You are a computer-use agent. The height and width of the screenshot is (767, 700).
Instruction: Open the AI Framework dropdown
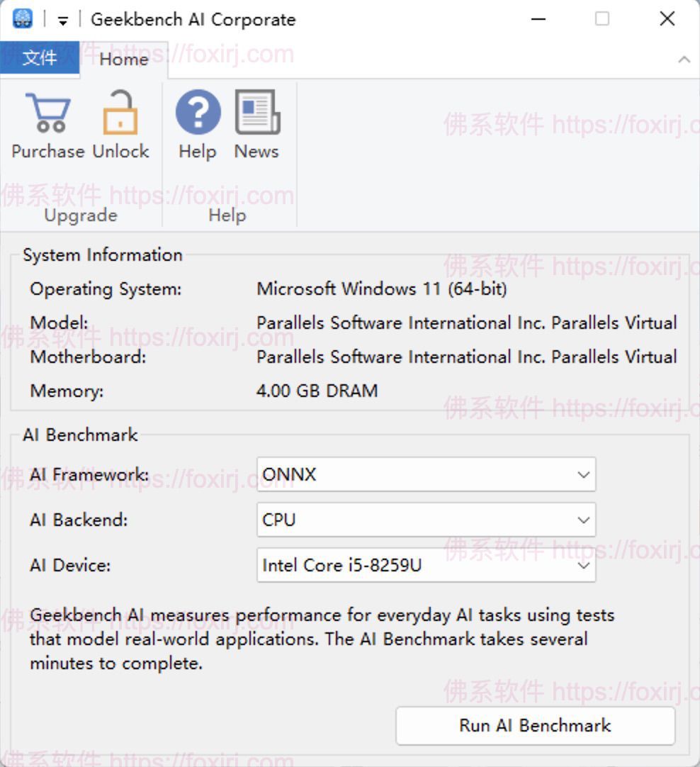pos(583,475)
